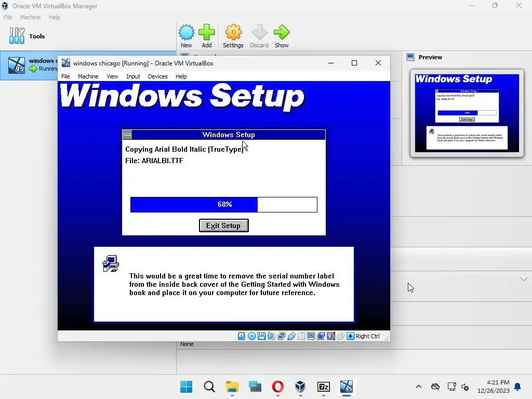The image size is (532, 399).
Task: Open Machine menu in VirtualBox Manager
Action: (30, 17)
